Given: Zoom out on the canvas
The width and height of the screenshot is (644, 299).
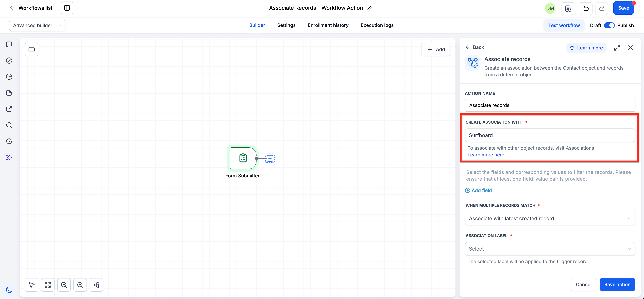Looking at the screenshot, I should point(64,285).
